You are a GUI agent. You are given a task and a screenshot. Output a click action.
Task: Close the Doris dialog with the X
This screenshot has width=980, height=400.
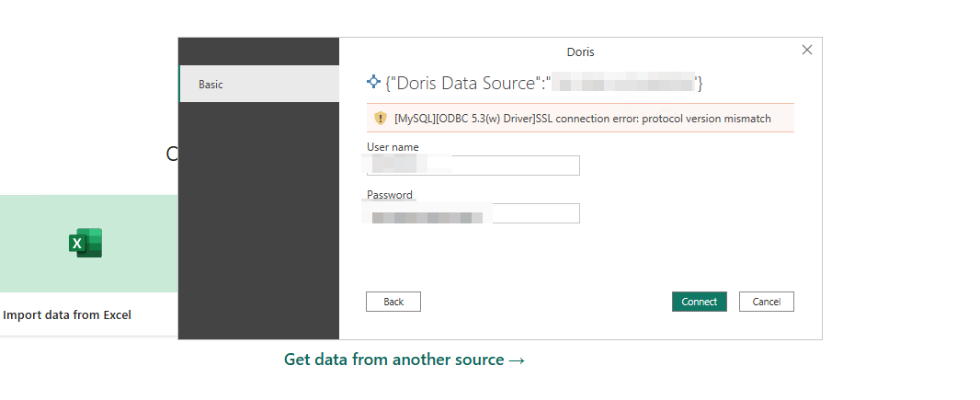click(807, 50)
